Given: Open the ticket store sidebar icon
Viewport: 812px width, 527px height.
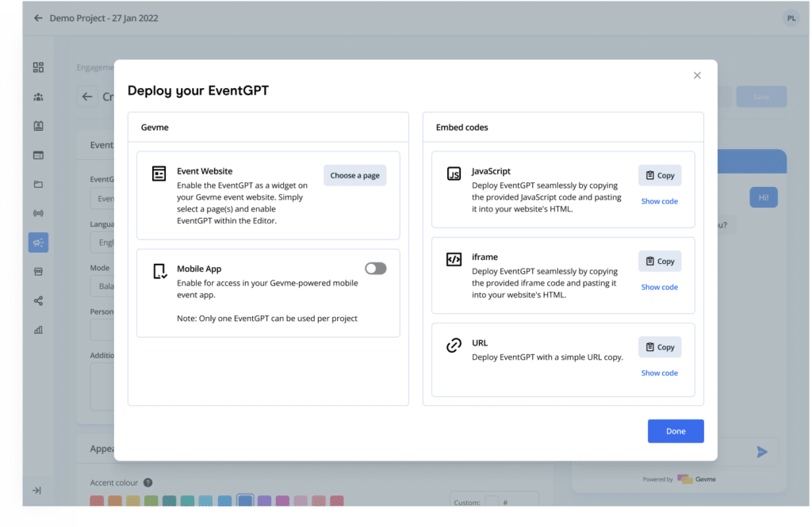Looking at the screenshot, I should pyautogui.click(x=38, y=272).
